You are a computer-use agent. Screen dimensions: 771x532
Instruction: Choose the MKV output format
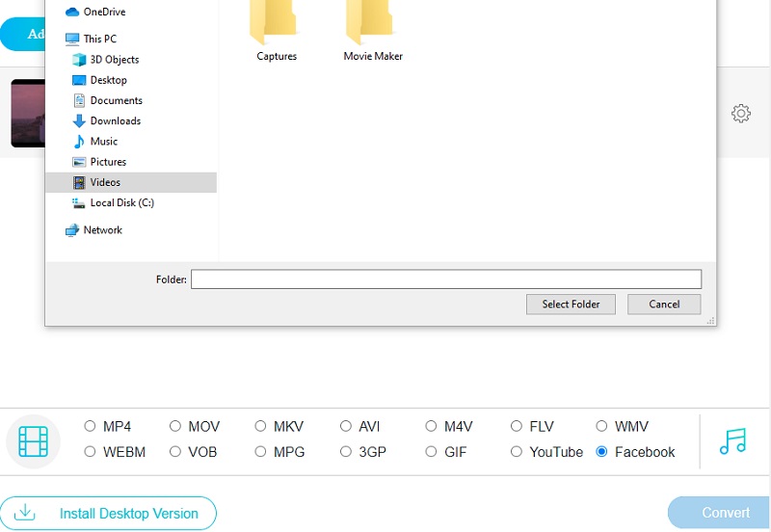tap(260, 426)
